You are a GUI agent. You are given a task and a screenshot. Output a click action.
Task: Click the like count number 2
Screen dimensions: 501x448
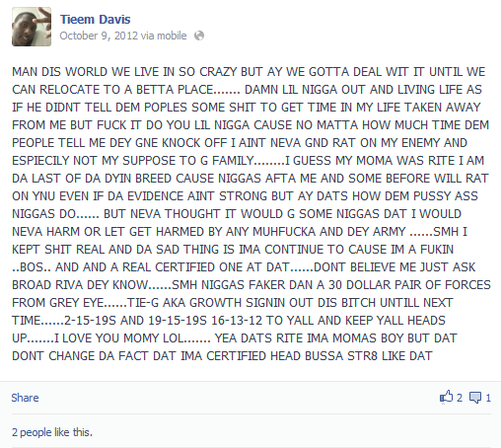[x=460, y=398]
